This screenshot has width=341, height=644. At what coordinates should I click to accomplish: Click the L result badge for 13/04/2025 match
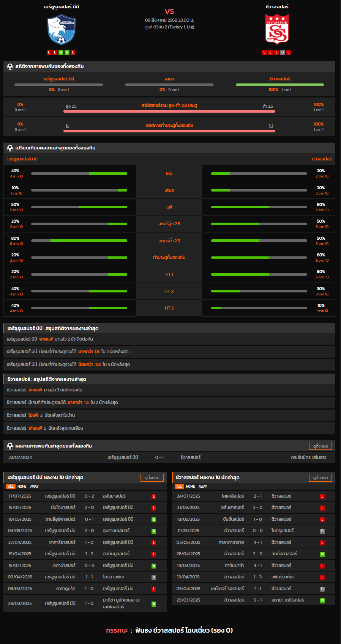point(322,577)
